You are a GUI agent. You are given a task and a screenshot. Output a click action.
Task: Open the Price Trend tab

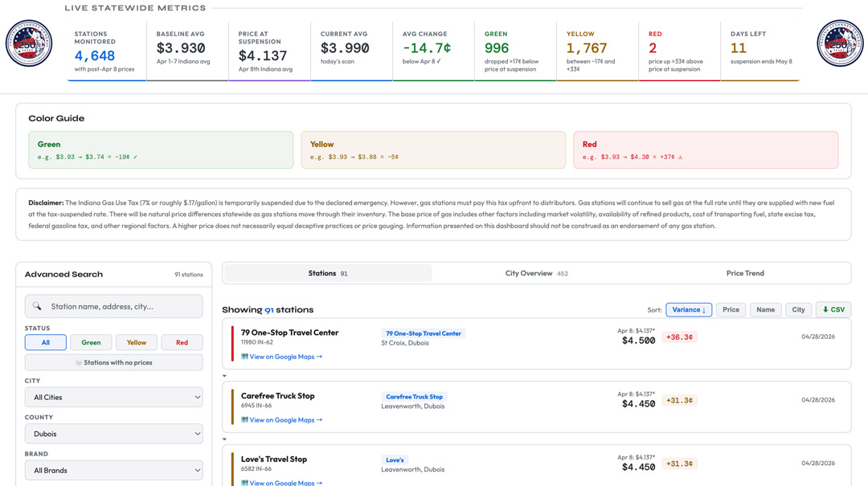tap(745, 273)
